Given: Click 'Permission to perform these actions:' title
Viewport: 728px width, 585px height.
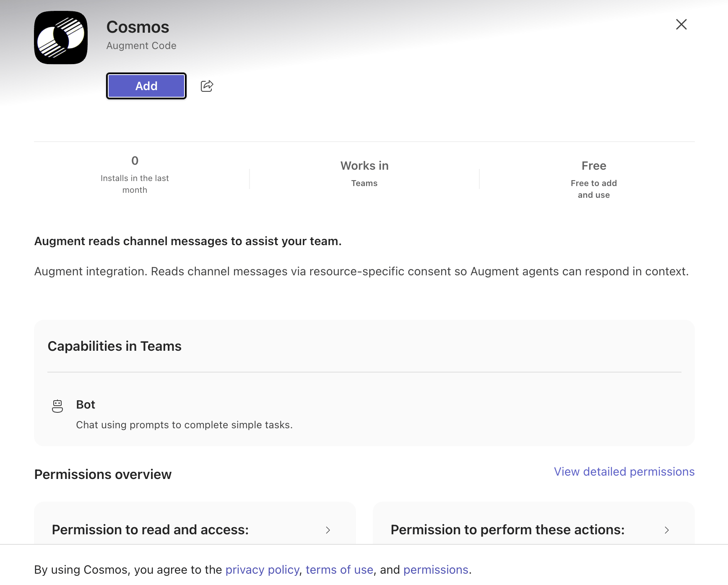Looking at the screenshot, I should tap(507, 530).
